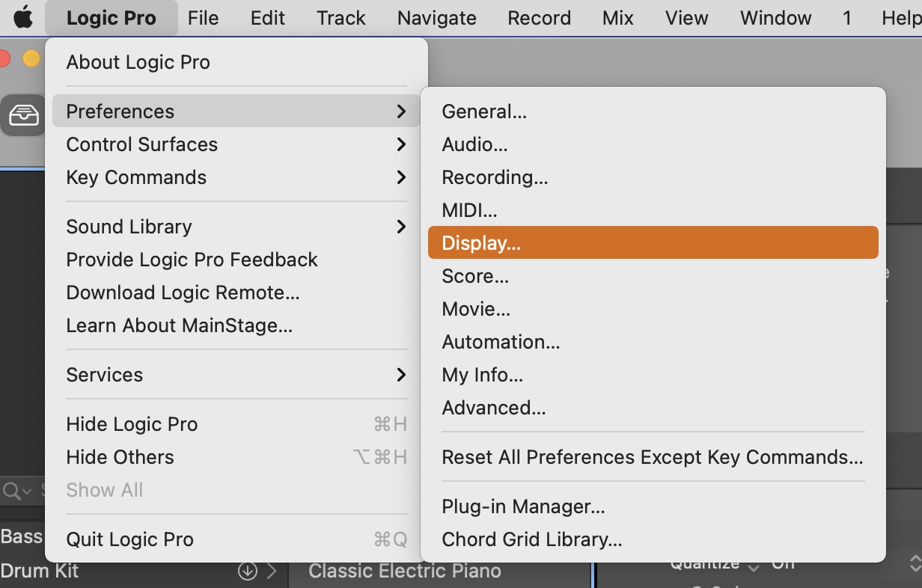Open the screenset 1 menu
The image size is (922, 588).
pyautogui.click(x=847, y=18)
